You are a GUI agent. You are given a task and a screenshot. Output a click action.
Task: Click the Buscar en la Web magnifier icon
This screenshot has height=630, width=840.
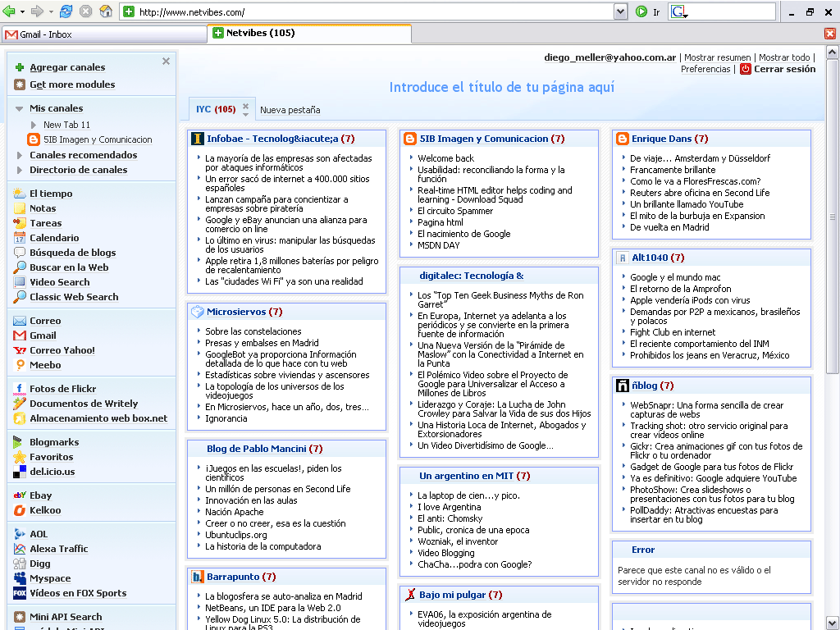pos(20,267)
